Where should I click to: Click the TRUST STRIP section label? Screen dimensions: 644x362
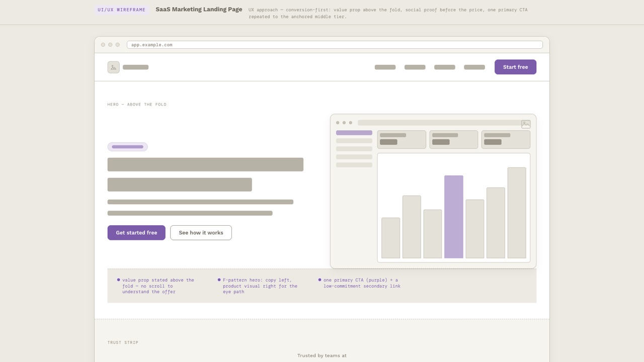123,342
